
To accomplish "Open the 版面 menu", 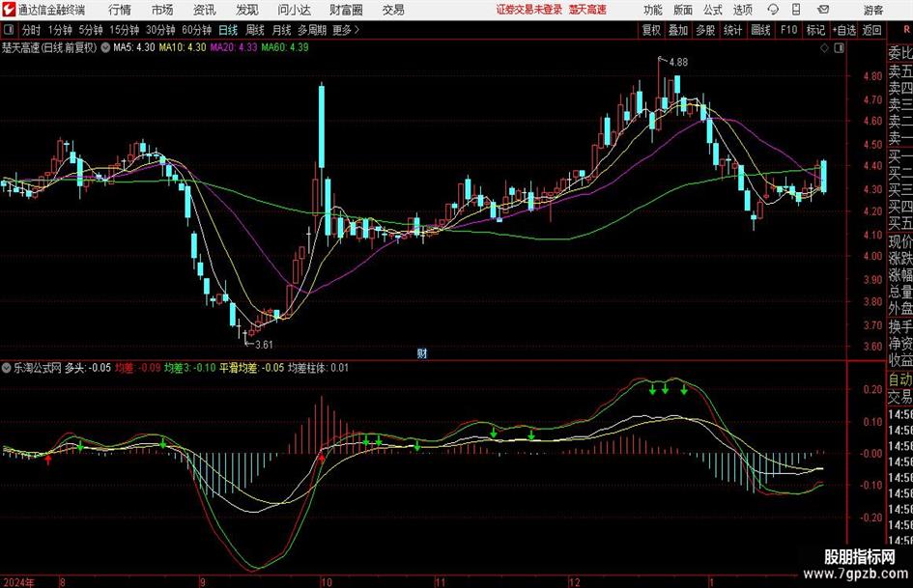I will click(x=683, y=10).
